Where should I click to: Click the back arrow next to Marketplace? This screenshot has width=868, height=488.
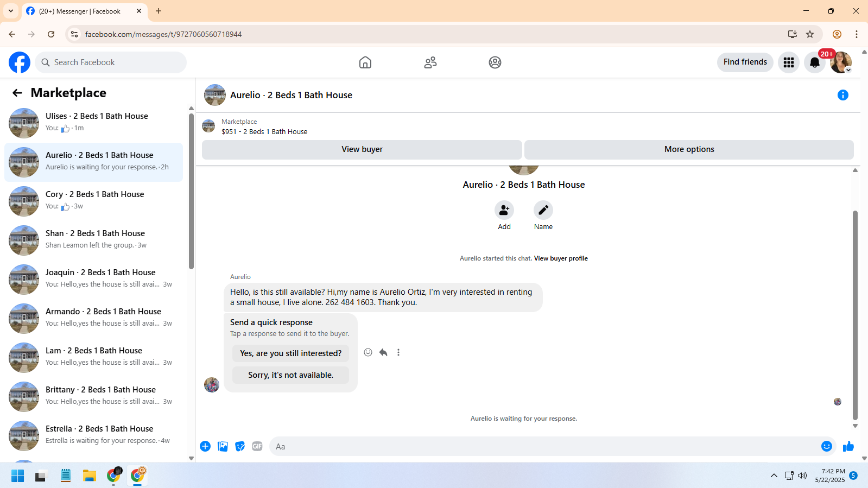(17, 93)
